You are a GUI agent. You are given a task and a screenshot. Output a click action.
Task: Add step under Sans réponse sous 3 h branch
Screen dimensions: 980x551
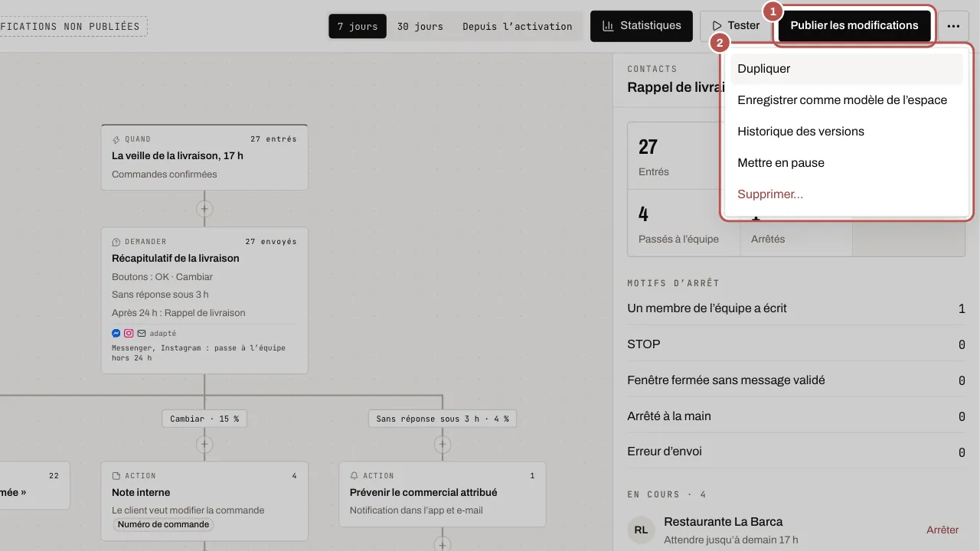pyautogui.click(x=443, y=444)
